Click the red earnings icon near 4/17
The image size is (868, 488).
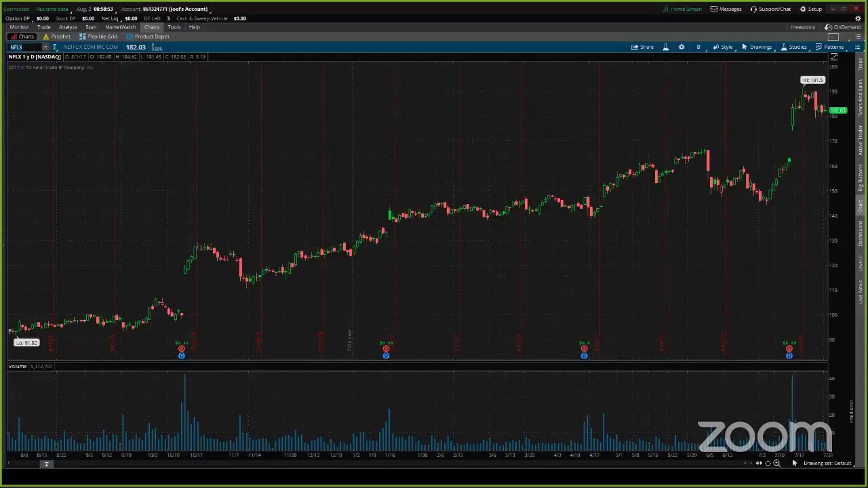coord(584,348)
